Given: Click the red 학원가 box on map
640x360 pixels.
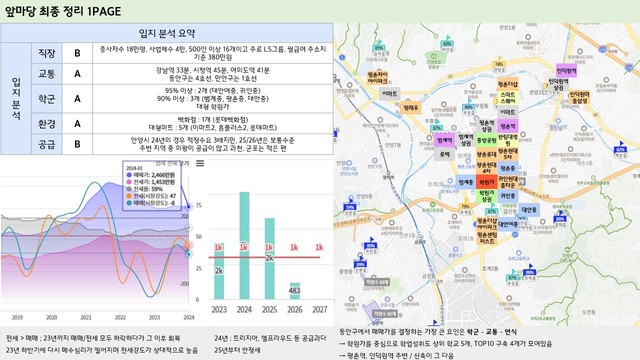Looking at the screenshot, I should [486, 181].
